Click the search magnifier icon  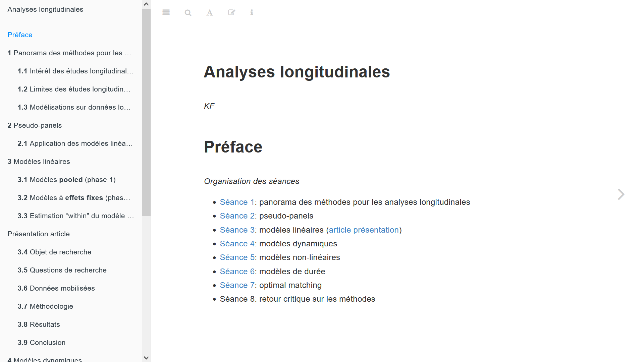[188, 12]
